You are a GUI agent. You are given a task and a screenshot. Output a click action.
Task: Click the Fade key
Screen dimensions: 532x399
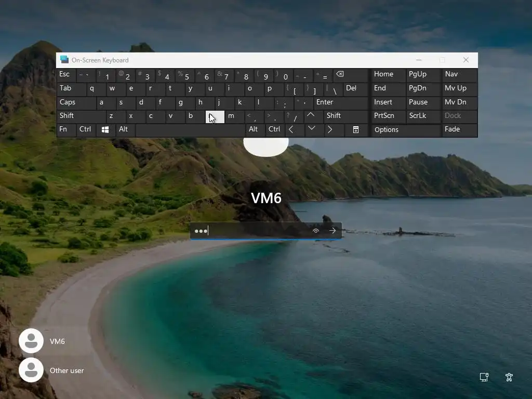460,130
